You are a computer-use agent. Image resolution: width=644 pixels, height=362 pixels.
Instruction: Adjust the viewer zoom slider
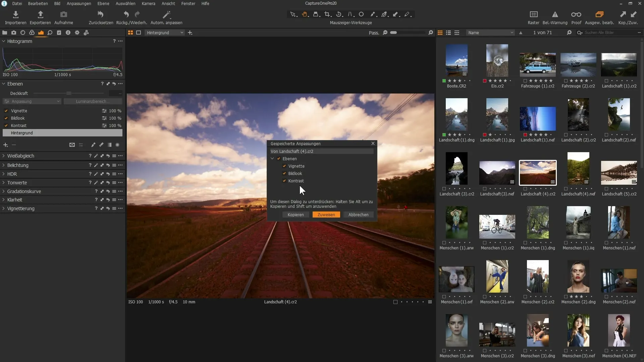408,33
